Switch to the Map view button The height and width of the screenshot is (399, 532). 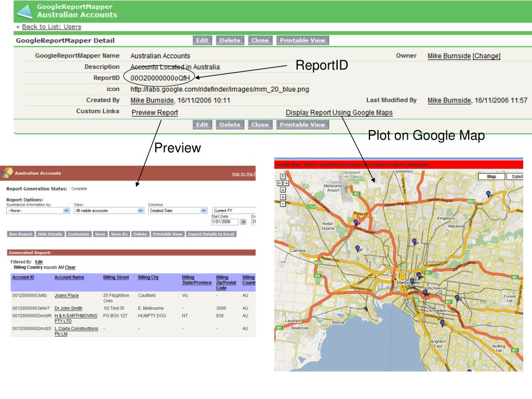pos(491,177)
